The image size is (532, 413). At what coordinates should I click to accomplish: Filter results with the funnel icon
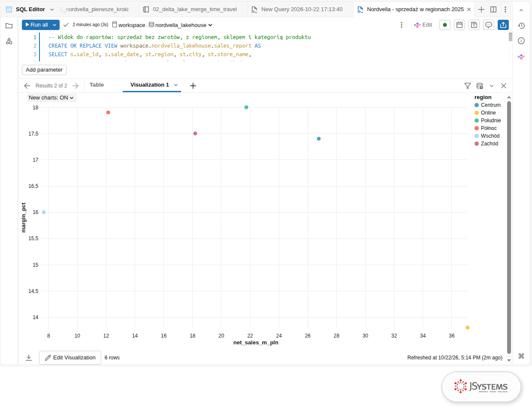(468, 86)
